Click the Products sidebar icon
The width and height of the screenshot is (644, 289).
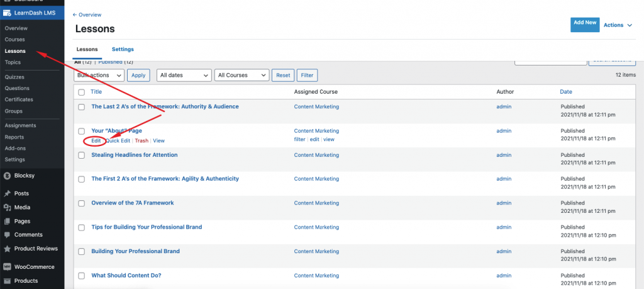pyautogui.click(x=7, y=281)
